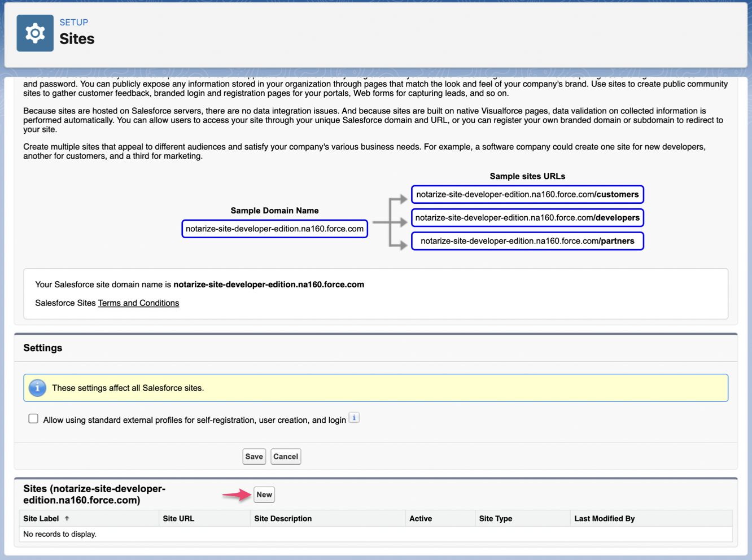Click the Site Type column header
This screenshot has width=752, height=560.
(496, 518)
